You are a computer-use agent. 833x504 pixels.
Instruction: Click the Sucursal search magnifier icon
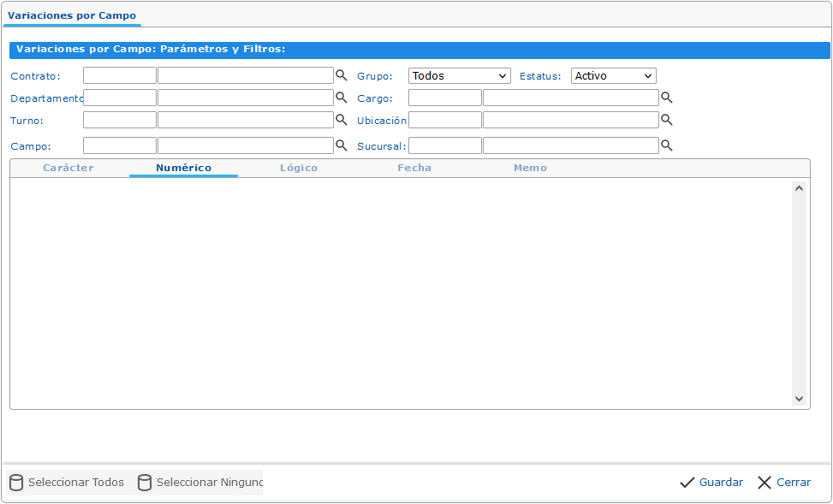666,145
